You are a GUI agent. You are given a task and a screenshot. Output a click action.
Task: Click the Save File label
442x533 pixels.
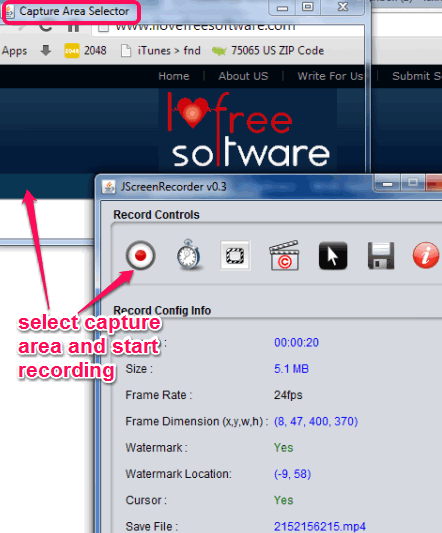tap(152, 527)
